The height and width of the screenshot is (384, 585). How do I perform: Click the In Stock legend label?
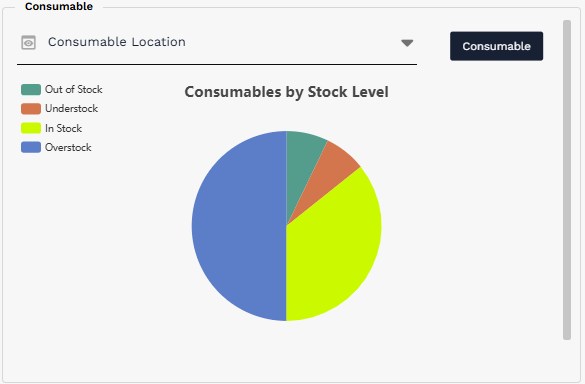pos(63,128)
